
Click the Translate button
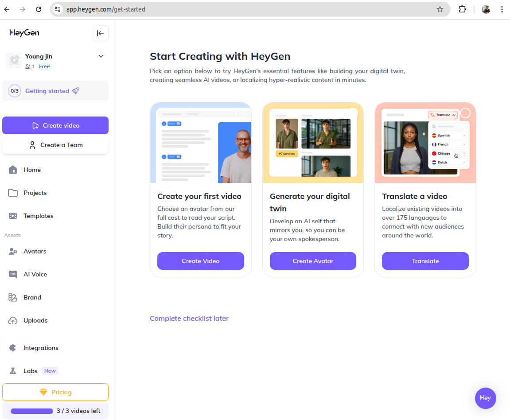pyautogui.click(x=425, y=261)
